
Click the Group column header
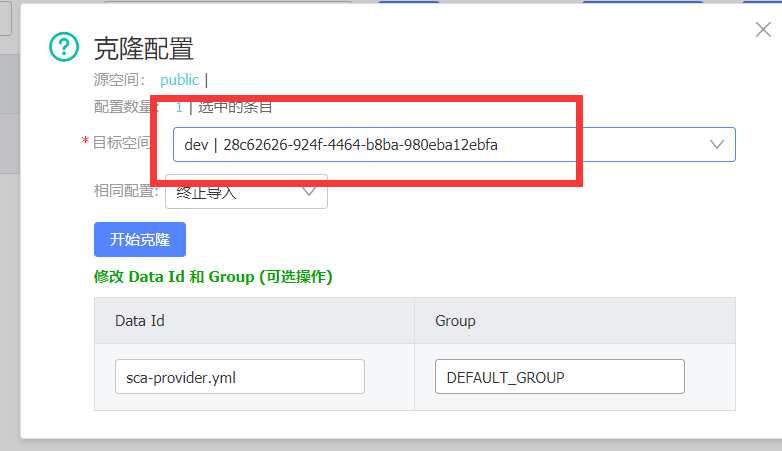(x=455, y=321)
